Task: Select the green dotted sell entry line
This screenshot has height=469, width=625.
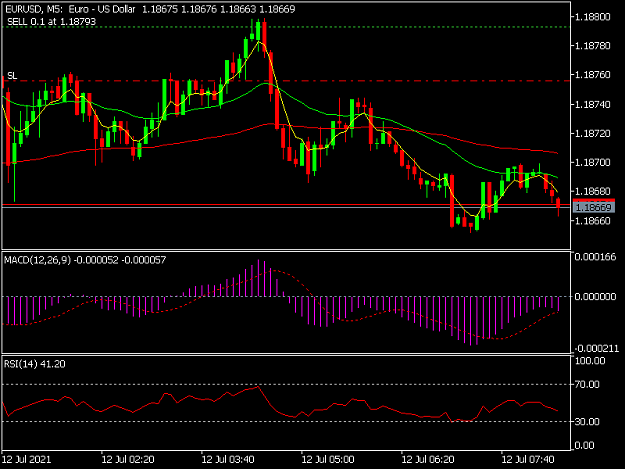Action: 286,27
